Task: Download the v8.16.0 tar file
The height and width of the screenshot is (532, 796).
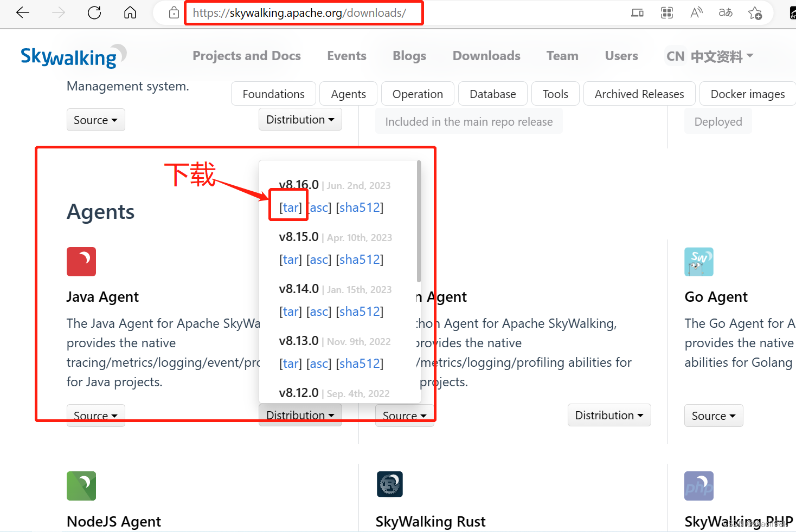Action: [x=291, y=207]
